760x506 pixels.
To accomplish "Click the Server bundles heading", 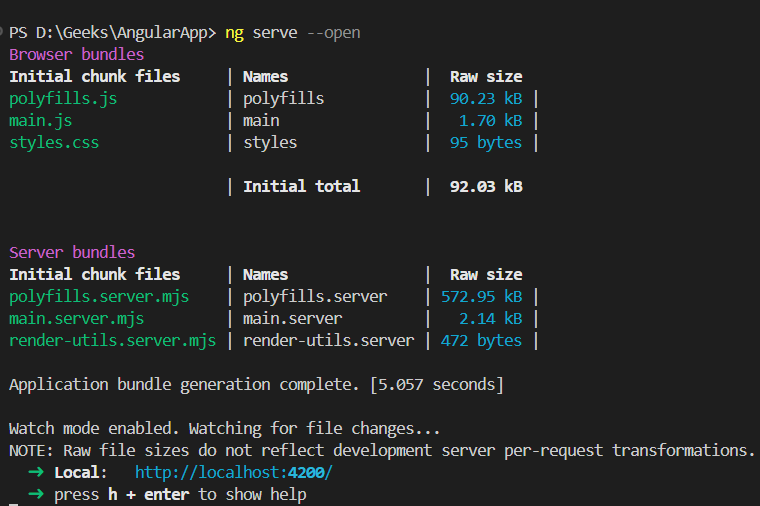I will (x=72, y=252).
